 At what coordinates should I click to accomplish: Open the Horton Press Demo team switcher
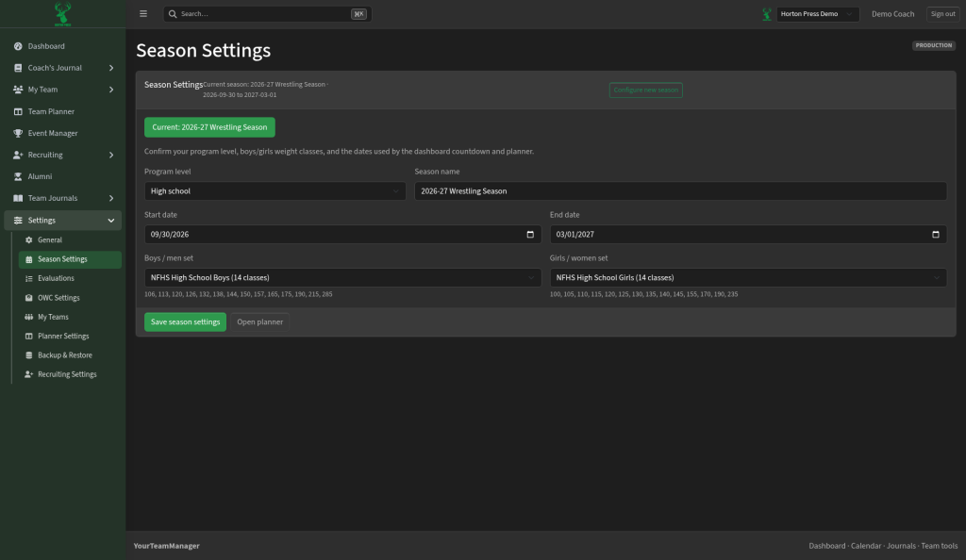817,13
